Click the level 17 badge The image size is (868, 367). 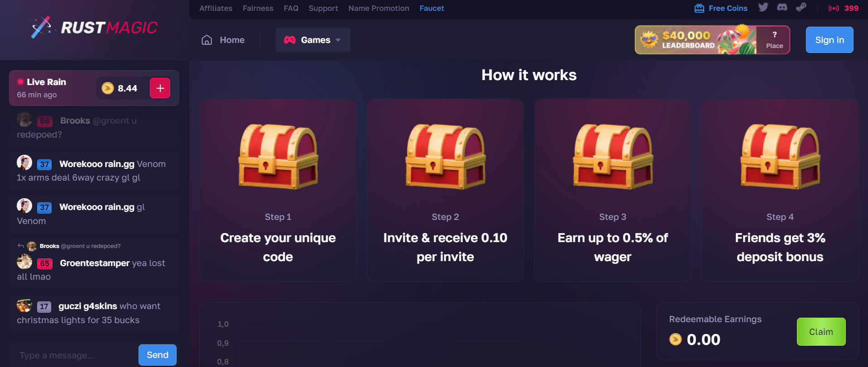44,306
